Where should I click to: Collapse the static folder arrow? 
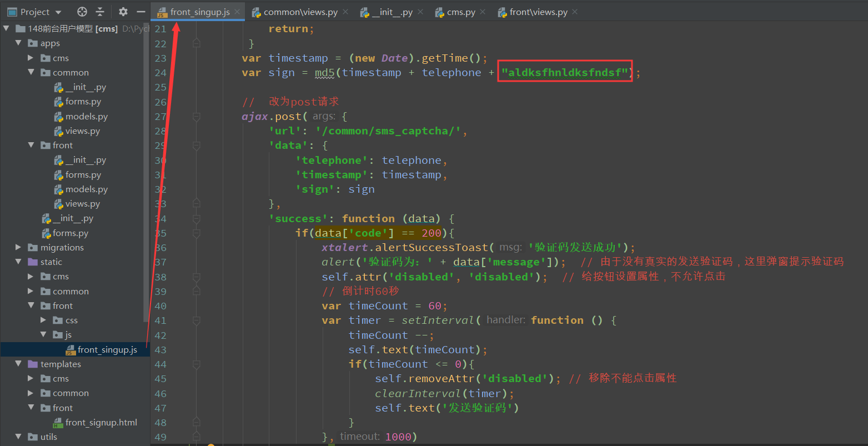(x=18, y=262)
